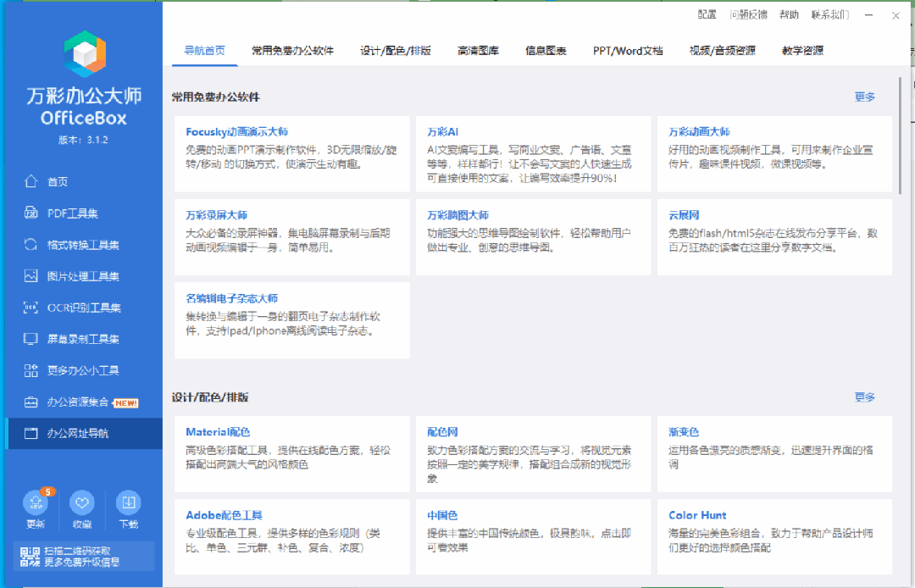Switch to 常用免费办公软件 tab

click(293, 51)
